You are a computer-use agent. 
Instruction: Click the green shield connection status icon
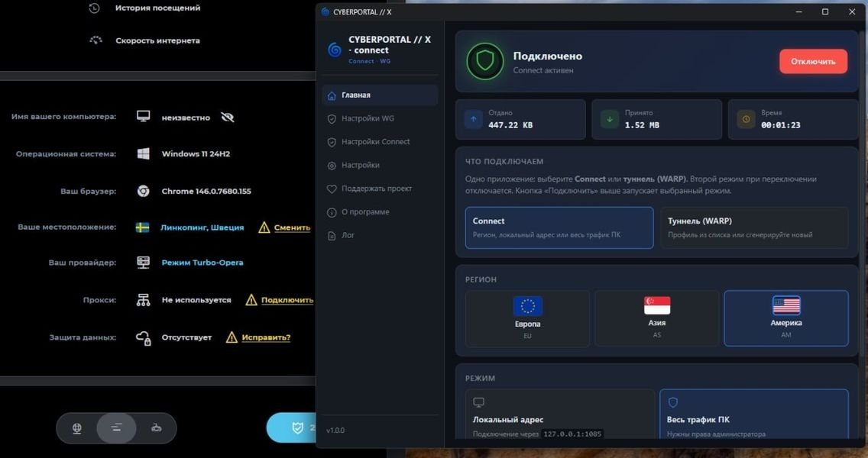click(x=485, y=62)
